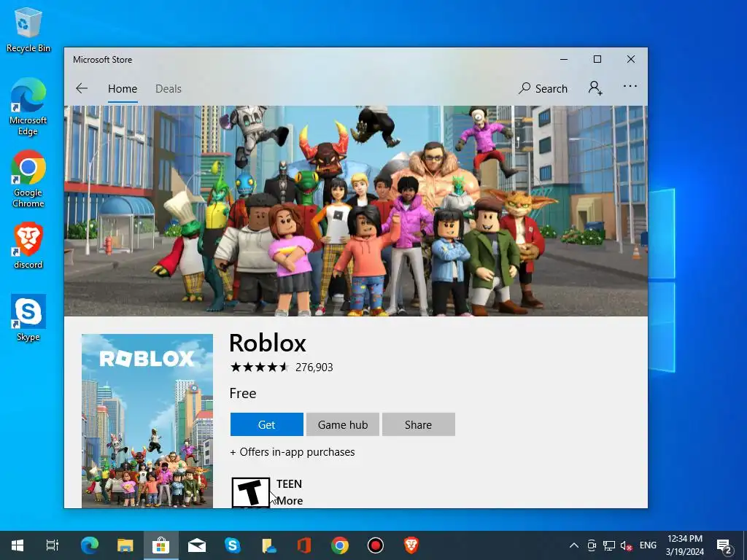
Task: Open the Action Center notifications
Action: tap(724, 545)
